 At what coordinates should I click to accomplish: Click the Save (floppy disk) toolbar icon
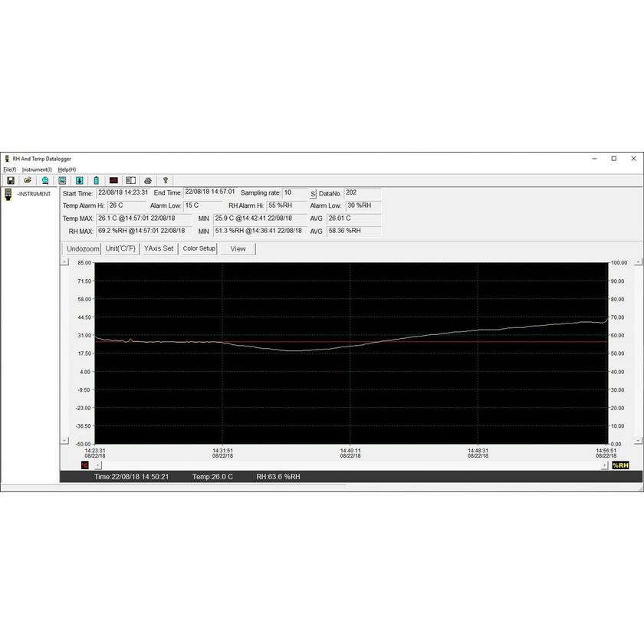click(10, 180)
